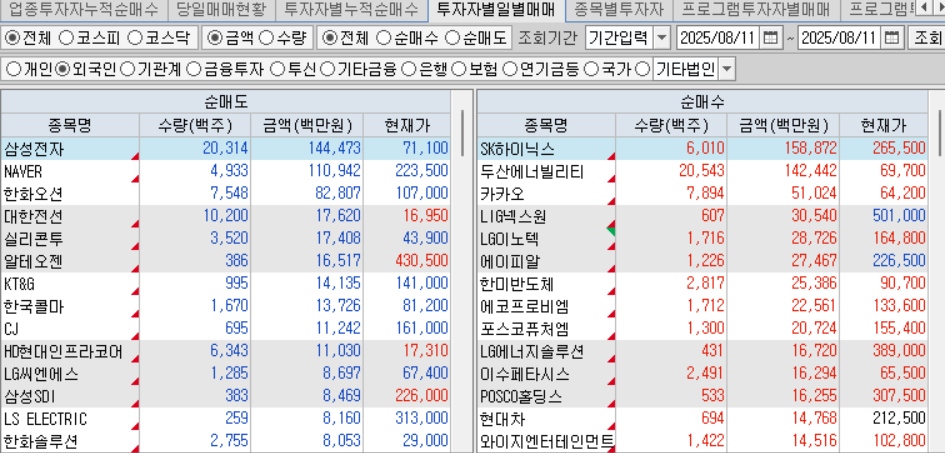Select 와이지엔터테인먼트 in the 순매수 list
Image resolution: width=945 pixels, height=453 pixels.
point(547,442)
